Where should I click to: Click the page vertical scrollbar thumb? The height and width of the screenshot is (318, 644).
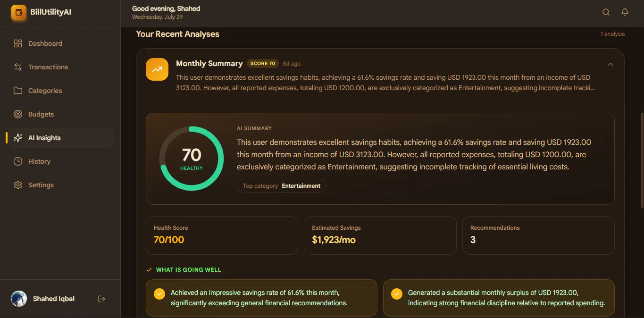point(642,160)
